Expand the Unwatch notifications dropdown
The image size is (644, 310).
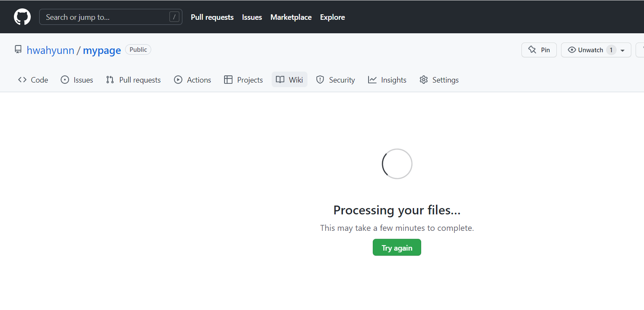point(596,50)
